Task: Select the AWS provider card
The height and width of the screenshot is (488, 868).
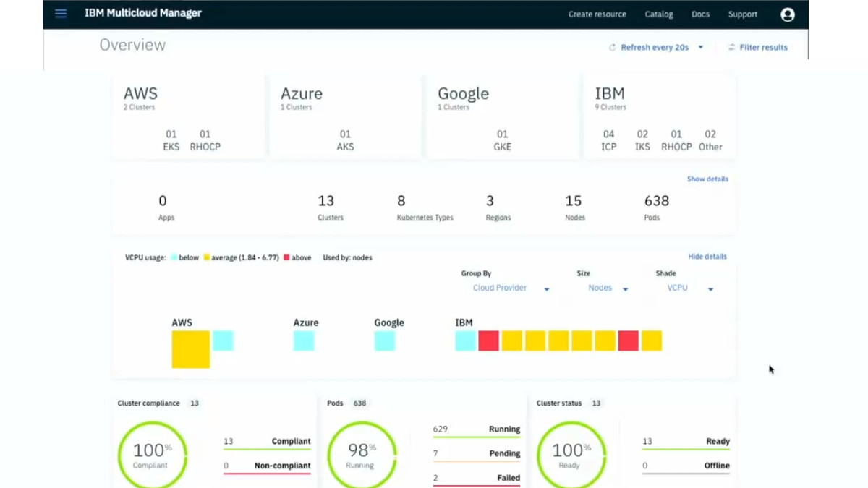Action: [x=188, y=116]
